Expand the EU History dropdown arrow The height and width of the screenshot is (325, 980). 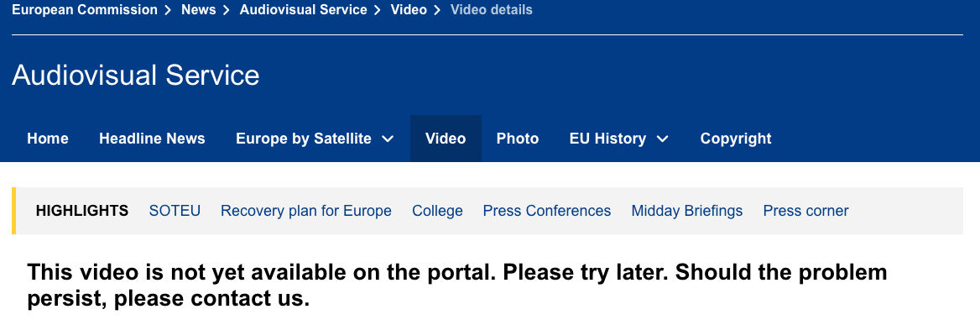(663, 139)
